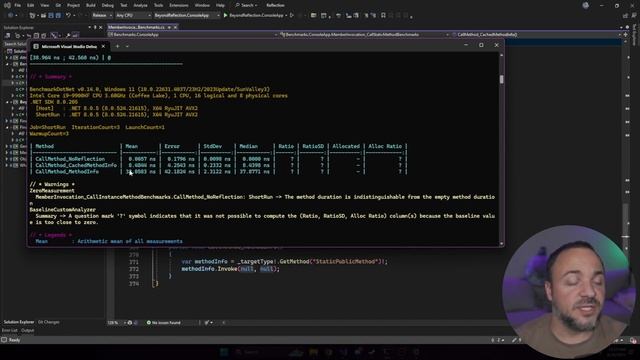This screenshot has height=360, width=640.
Task: Click the Solution Explorer search field
Action: click(x=16, y=44)
